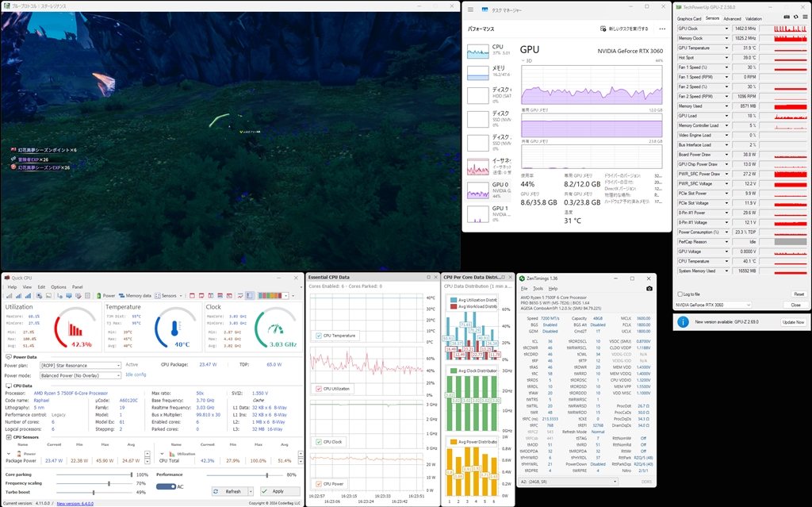Toggle the AC power switch
Image resolution: width=812 pixels, height=507 pixels.
click(166, 486)
